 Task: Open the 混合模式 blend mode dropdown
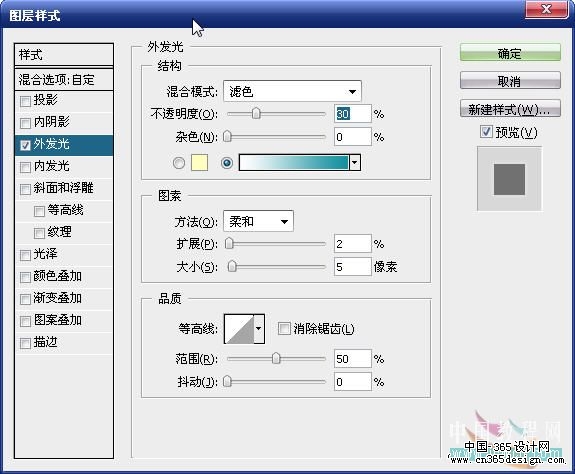point(292,91)
